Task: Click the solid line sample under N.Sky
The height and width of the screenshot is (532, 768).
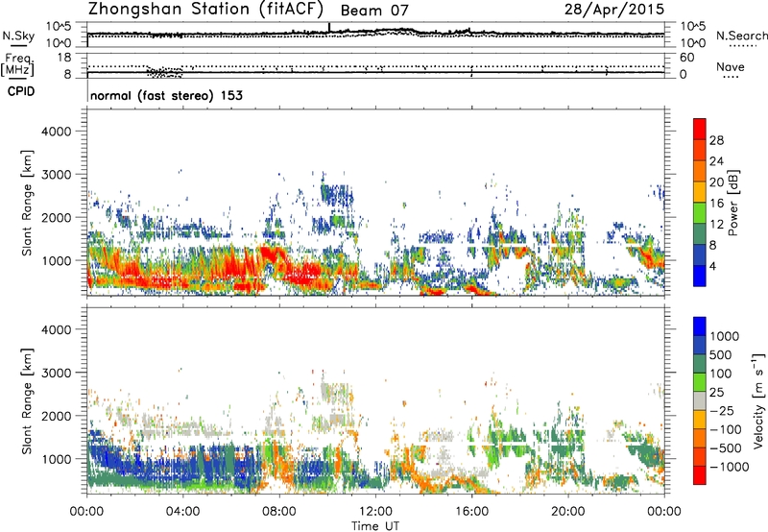Action: tap(18, 45)
